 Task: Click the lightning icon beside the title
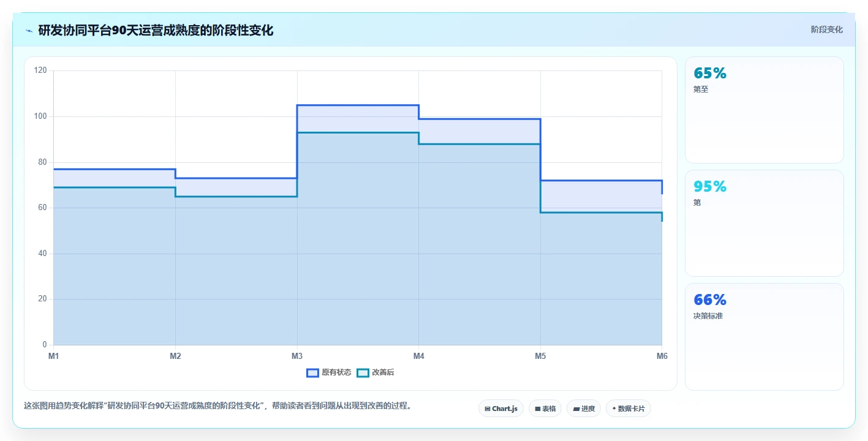coord(29,31)
